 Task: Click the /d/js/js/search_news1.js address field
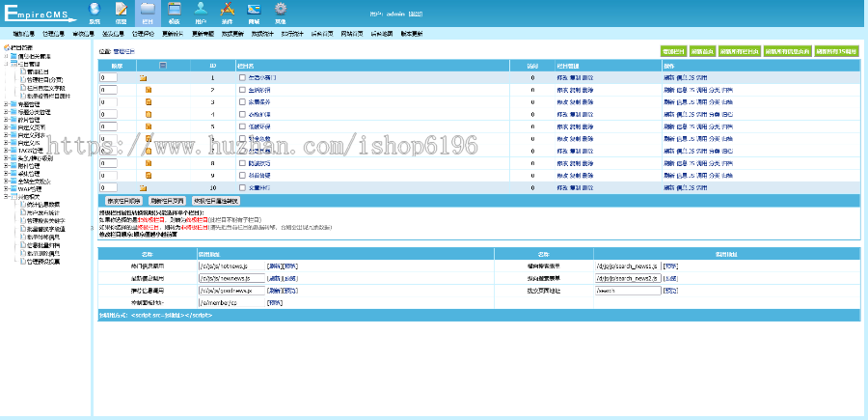(x=627, y=266)
